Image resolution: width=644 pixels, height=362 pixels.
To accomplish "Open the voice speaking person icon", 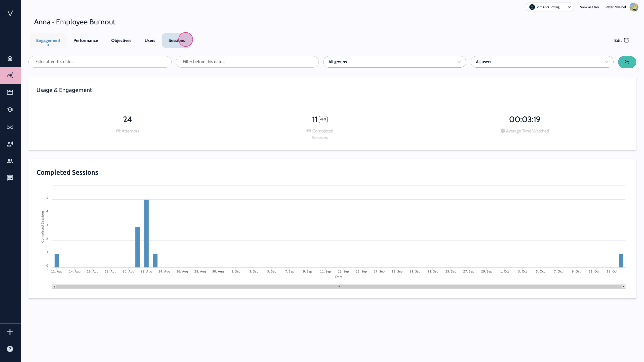I will point(10,144).
